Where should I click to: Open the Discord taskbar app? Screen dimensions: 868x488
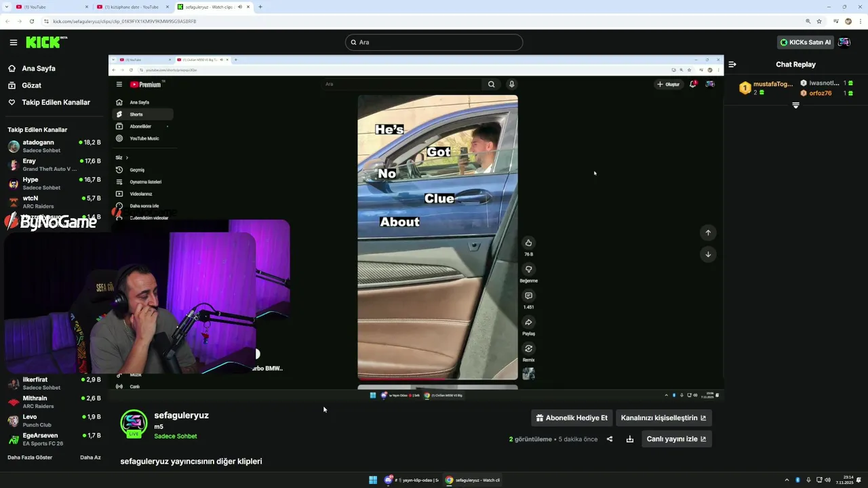412,480
